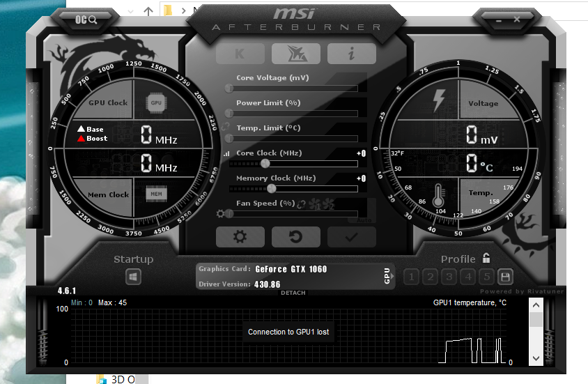Viewport: 588px width, 384px height.
Task: Open recent locations chevron in Explorer window
Action: pos(130,12)
